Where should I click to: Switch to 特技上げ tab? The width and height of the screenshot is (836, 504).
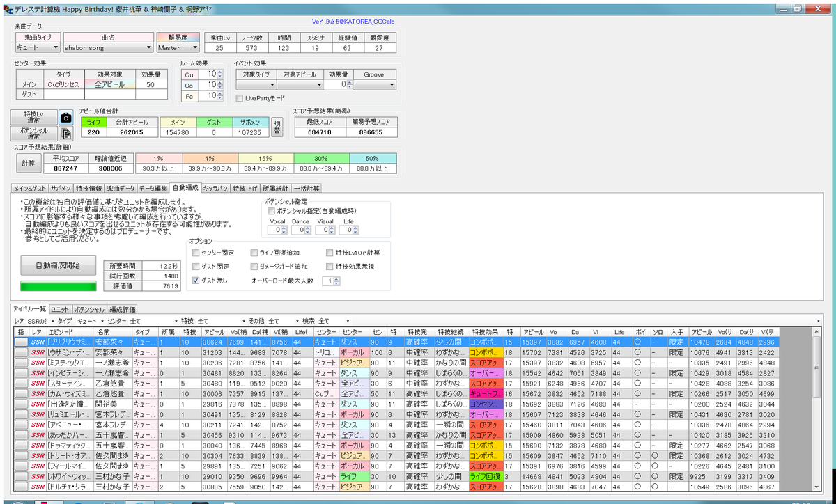[x=245, y=189]
